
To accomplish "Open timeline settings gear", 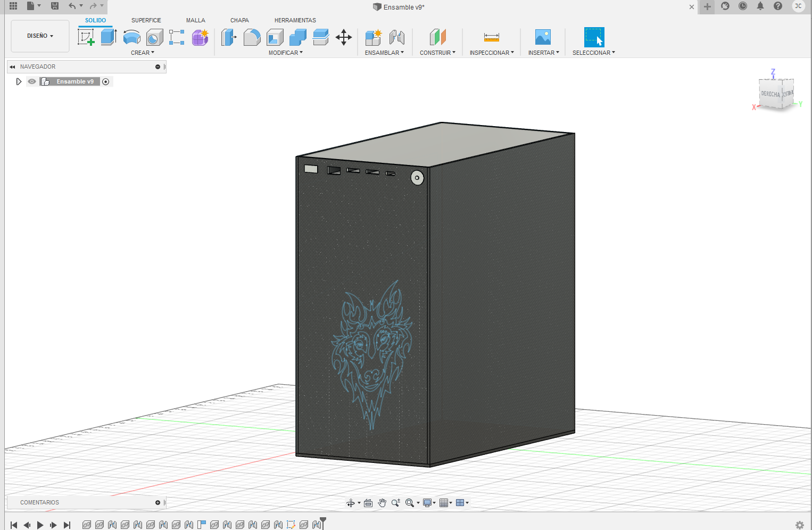I will tap(799, 525).
